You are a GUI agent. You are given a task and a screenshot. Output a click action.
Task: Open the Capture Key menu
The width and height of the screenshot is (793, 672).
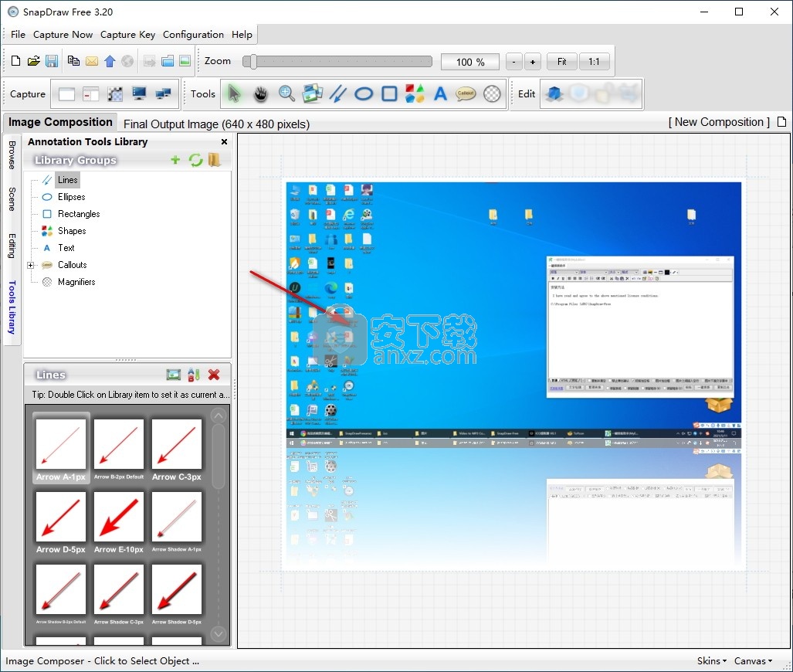(x=127, y=35)
